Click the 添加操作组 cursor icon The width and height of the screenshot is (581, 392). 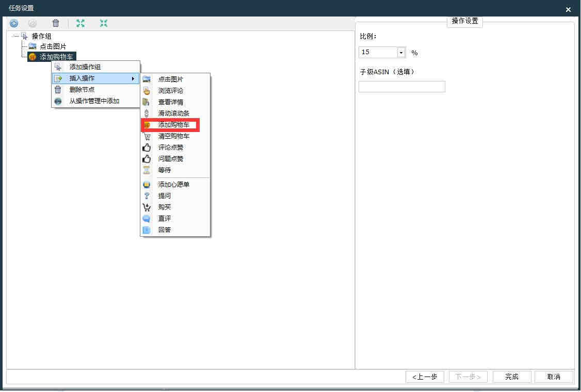coord(58,67)
